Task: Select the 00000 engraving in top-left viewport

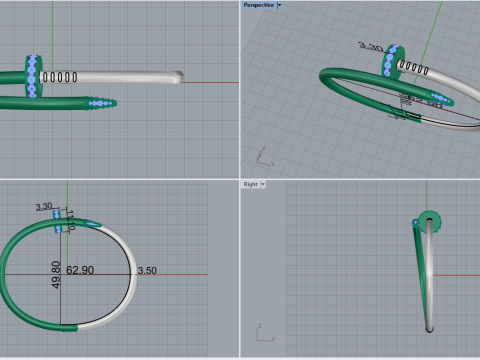Action: [60, 77]
